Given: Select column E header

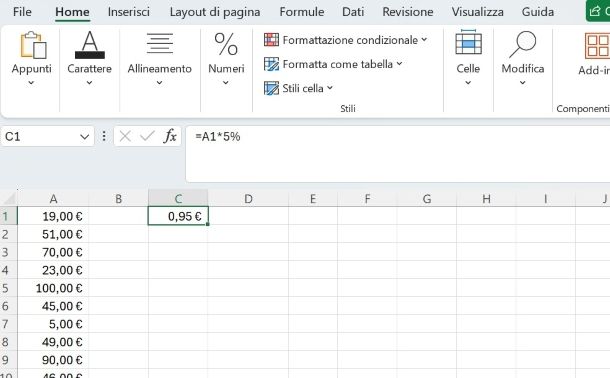Looking at the screenshot, I should pyautogui.click(x=313, y=198).
